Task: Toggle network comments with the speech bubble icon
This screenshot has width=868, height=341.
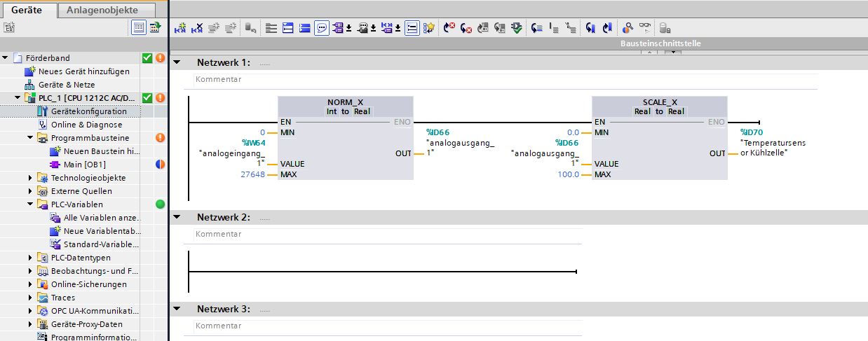Action: 322,28
